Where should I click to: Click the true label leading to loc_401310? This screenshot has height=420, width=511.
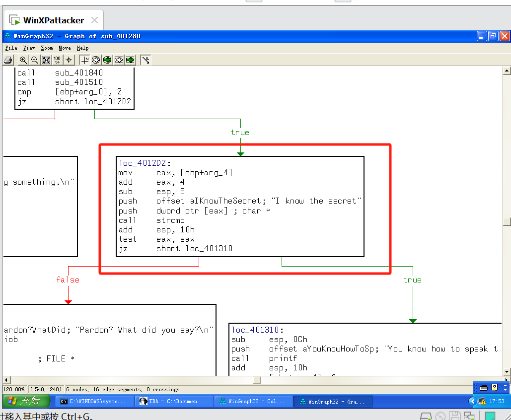pos(412,280)
